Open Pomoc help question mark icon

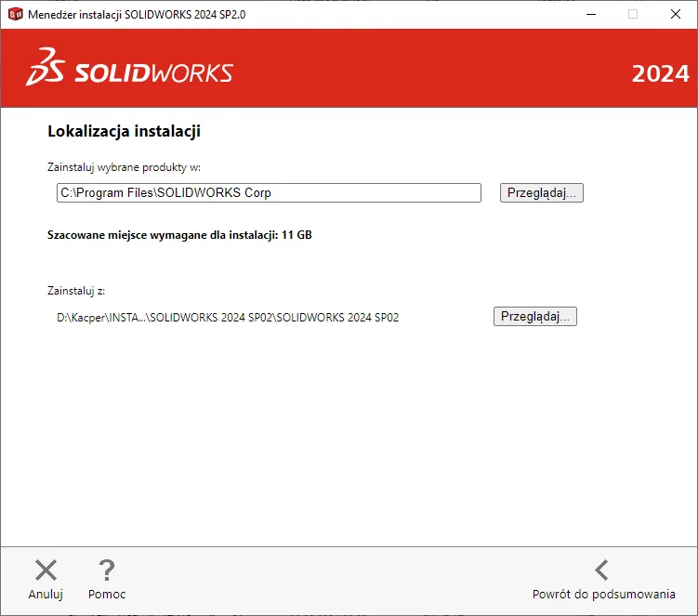coord(107,570)
